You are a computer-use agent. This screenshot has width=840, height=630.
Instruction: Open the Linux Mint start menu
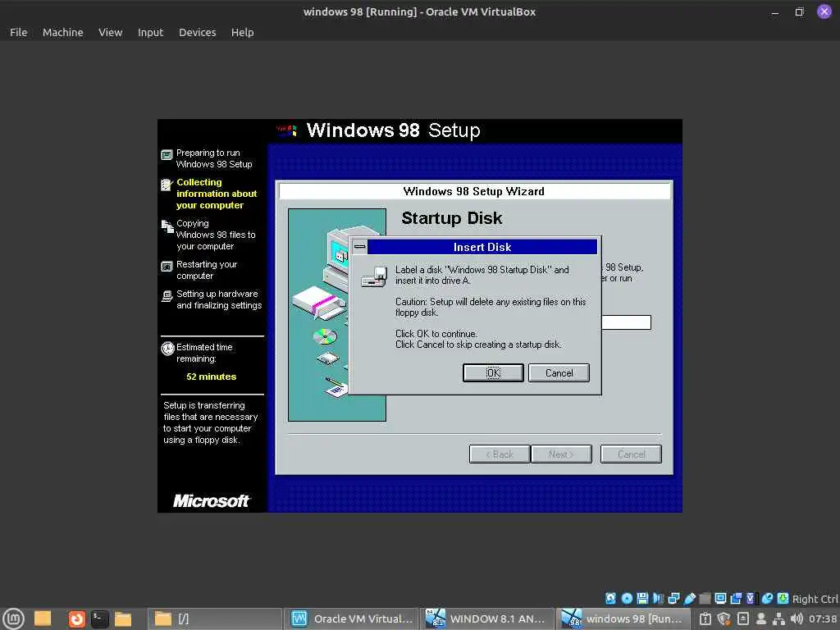pos(13,619)
